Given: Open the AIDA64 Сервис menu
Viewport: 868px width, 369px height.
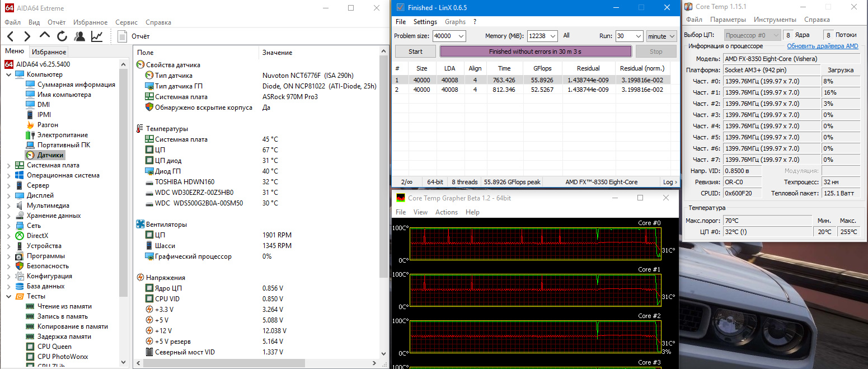Looking at the screenshot, I should [126, 22].
